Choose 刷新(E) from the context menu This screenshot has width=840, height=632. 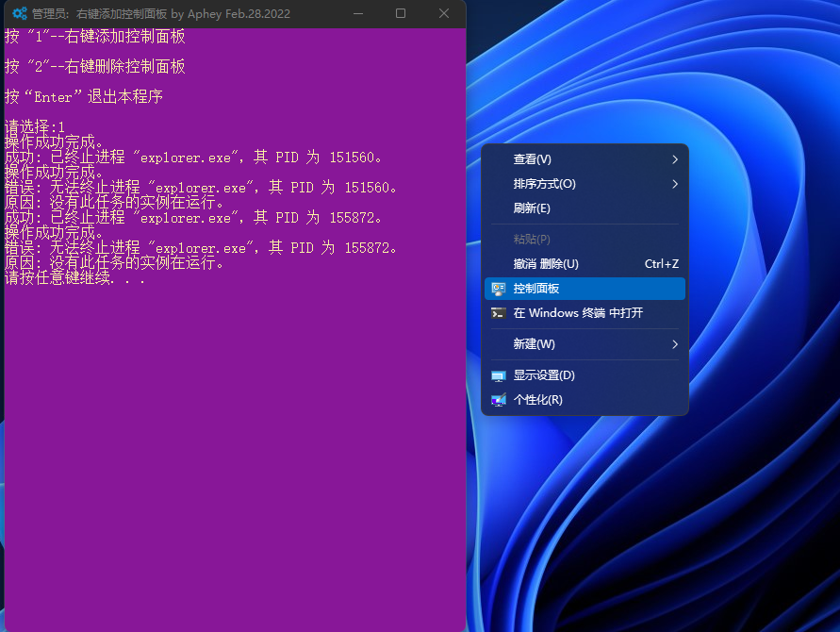click(532, 208)
